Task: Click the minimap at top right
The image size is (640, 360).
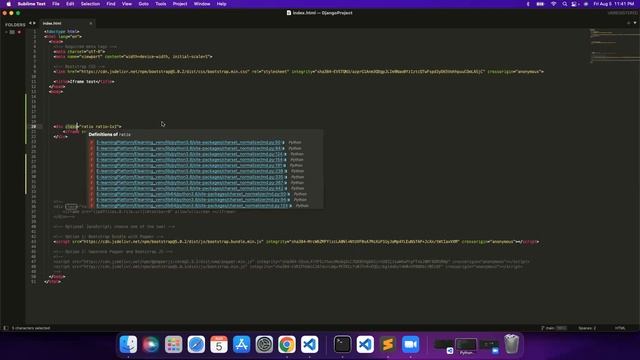Action: coord(614,46)
